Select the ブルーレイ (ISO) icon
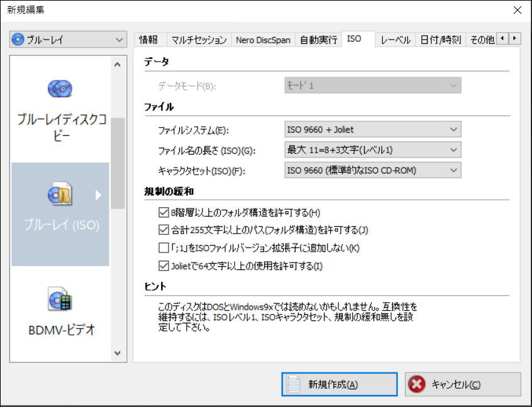 point(60,195)
